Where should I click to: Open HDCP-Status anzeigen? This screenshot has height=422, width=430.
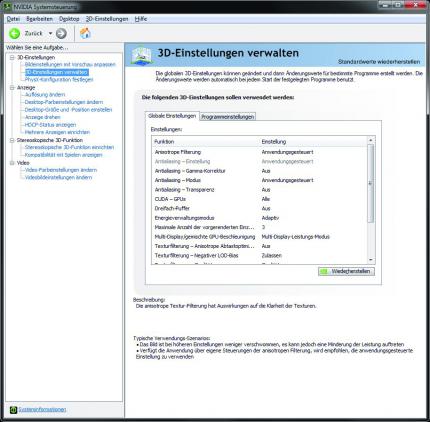point(50,125)
